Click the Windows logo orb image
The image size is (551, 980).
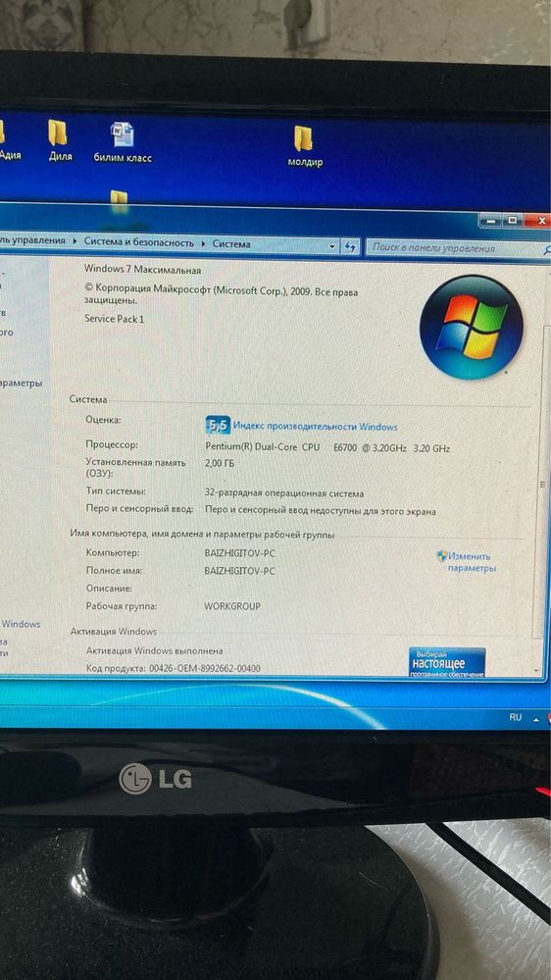tap(471, 327)
